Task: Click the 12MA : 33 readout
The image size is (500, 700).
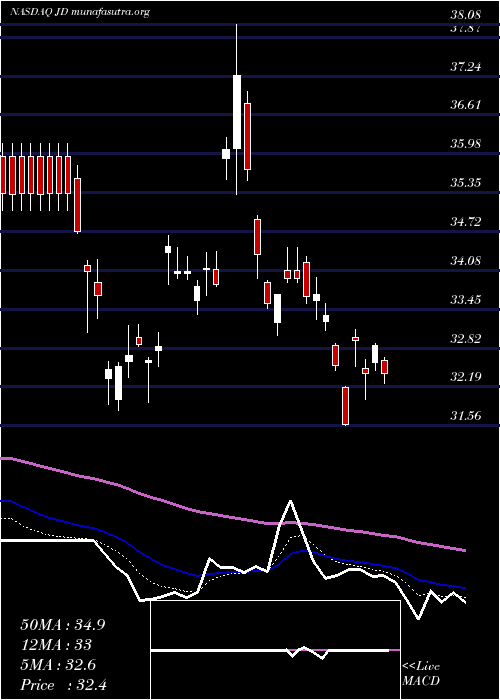Action: 55,645
